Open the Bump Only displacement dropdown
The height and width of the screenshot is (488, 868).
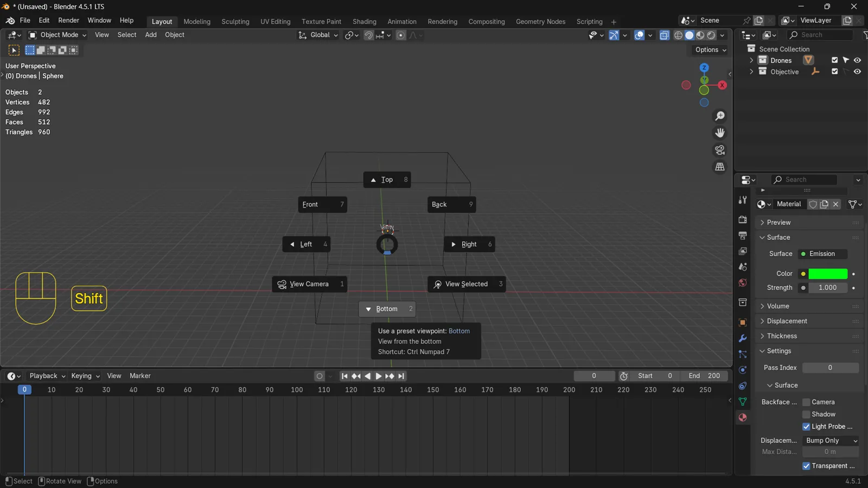pos(831,441)
